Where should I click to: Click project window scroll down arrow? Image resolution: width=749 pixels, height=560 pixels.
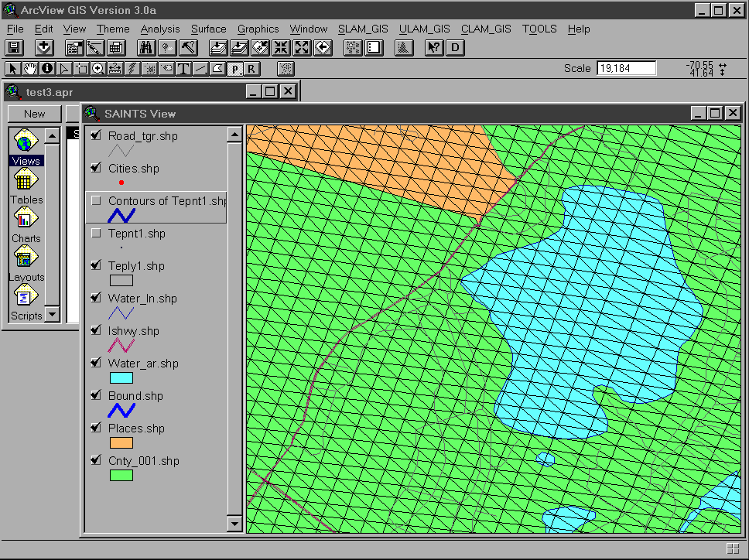52,314
